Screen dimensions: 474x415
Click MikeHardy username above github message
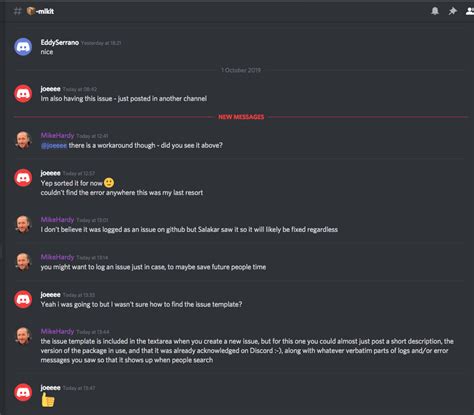coord(57,219)
